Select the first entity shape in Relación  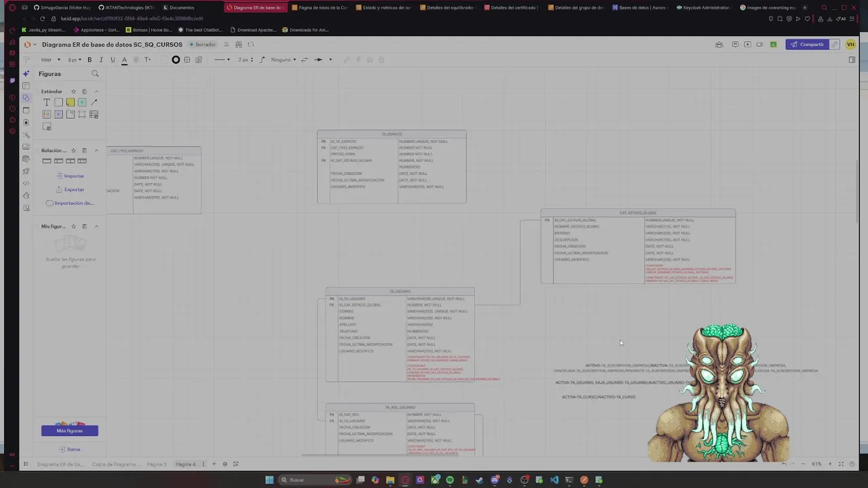click(x=47, y=161)
